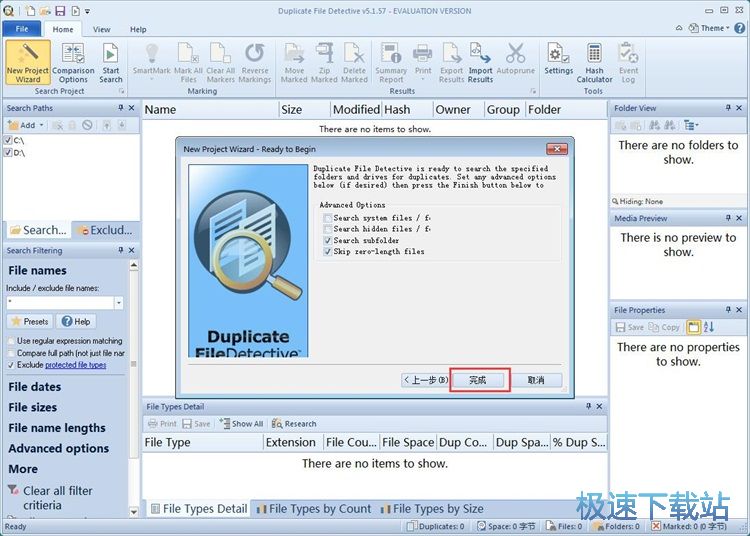750x536 pixels.
Task: Open the file names filter dropdown arrow
Action: point(119,303)
